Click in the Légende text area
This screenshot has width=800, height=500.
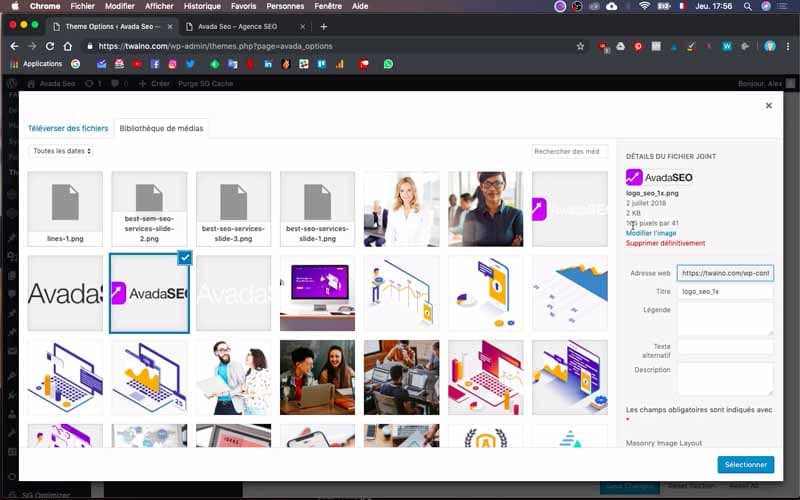pyautogui.click(x=725, y=318)
